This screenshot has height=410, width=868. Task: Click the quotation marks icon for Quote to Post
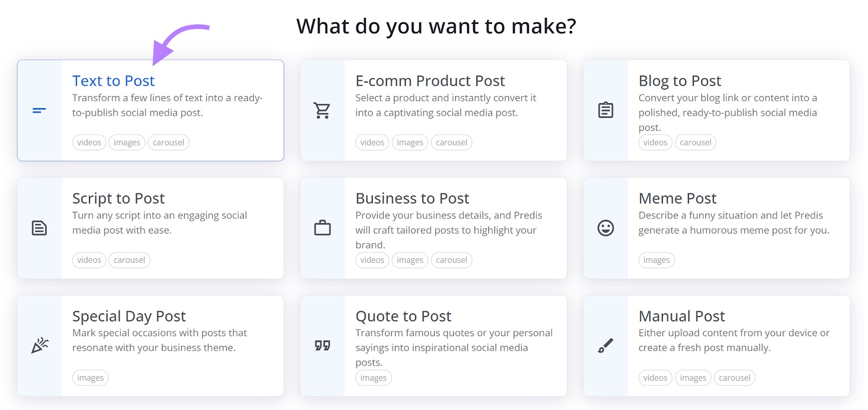(x=322, y=345)
